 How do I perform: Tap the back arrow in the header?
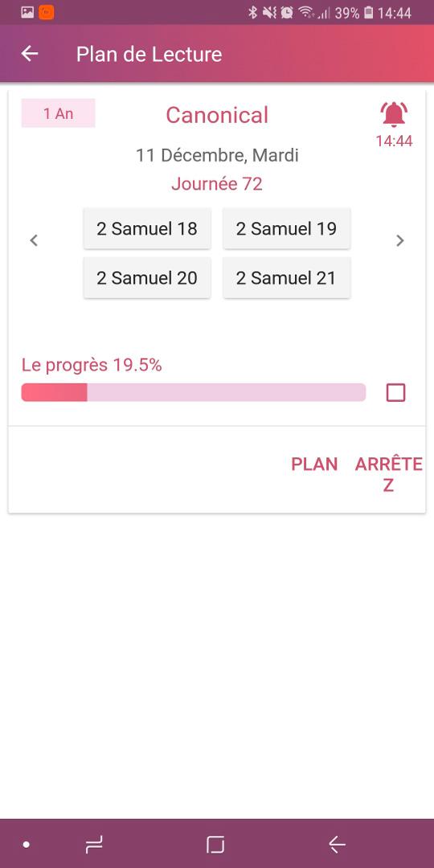tap(30, 54)
